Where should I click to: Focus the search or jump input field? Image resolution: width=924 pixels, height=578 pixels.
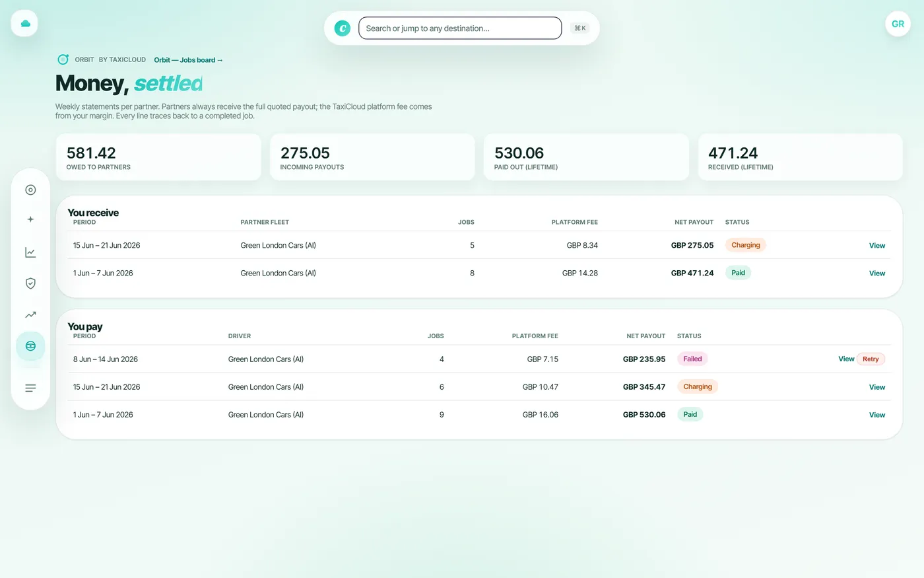[x=460, y=28]
